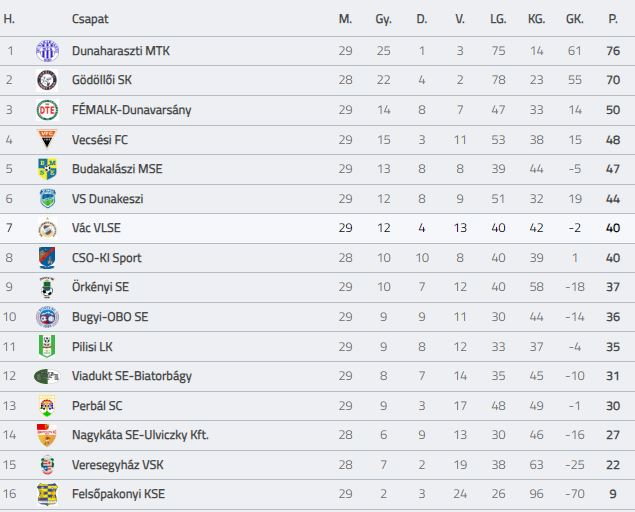Click the Gy. wins column header
Image resolution: width=635 pixels, height=512 pixels.
pos(383,19)
